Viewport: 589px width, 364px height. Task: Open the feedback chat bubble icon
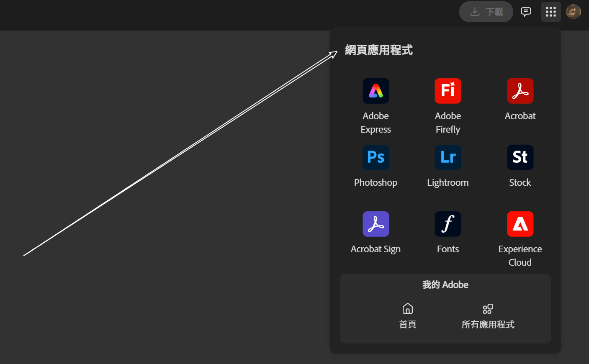526,12
